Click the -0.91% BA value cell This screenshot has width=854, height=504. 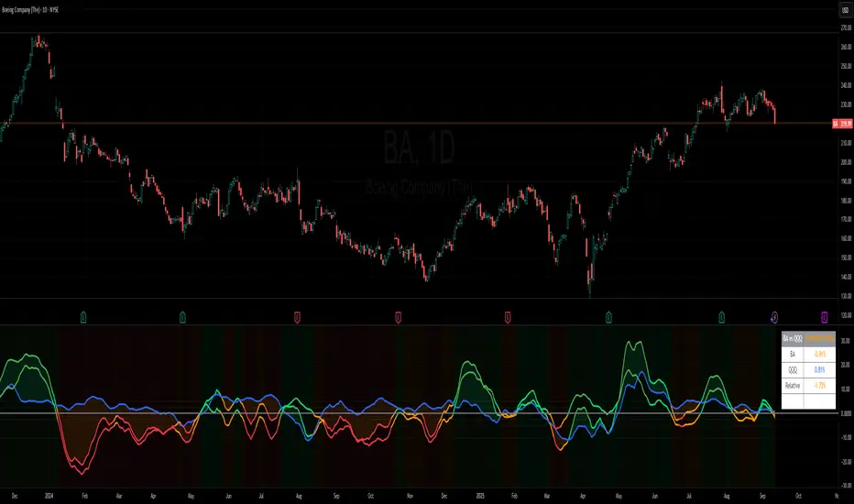pos(820,354)
